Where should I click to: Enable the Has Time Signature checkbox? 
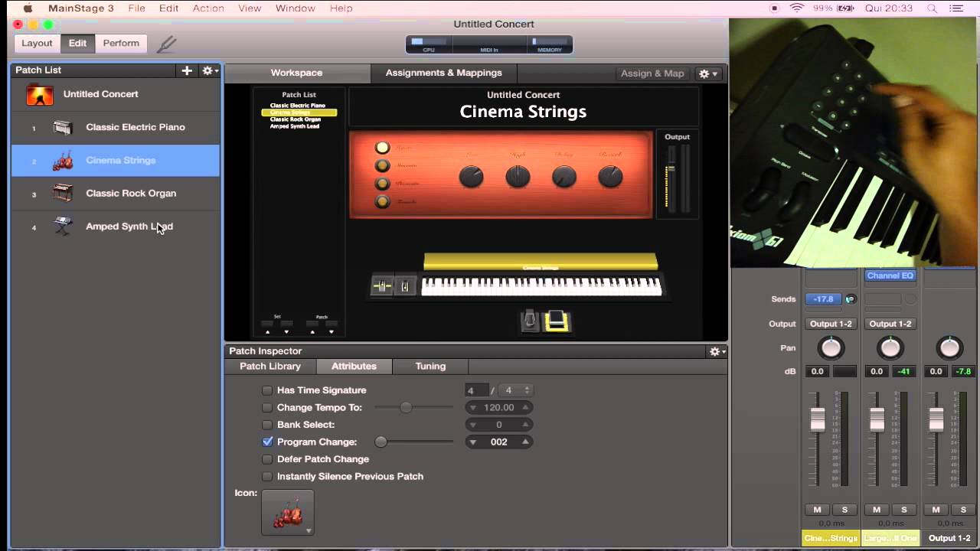pyautogui.click(x=267, y=390)
